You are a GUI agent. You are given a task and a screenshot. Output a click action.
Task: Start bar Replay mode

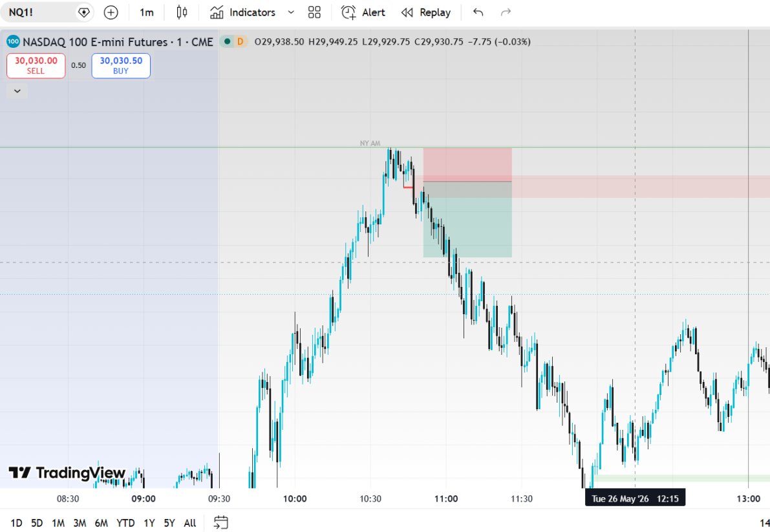pos(426,12)
